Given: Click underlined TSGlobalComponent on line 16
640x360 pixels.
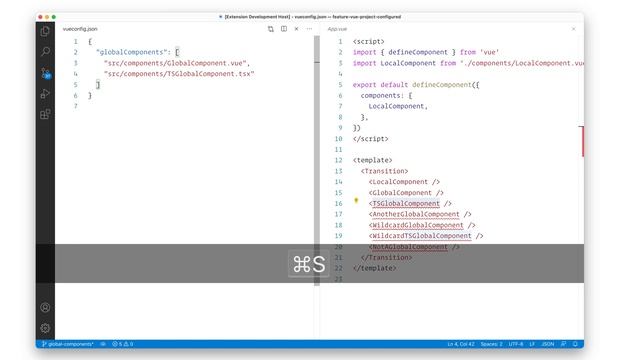Looking at the screenshot, I should pyautogui.click(x=406, y=203).
